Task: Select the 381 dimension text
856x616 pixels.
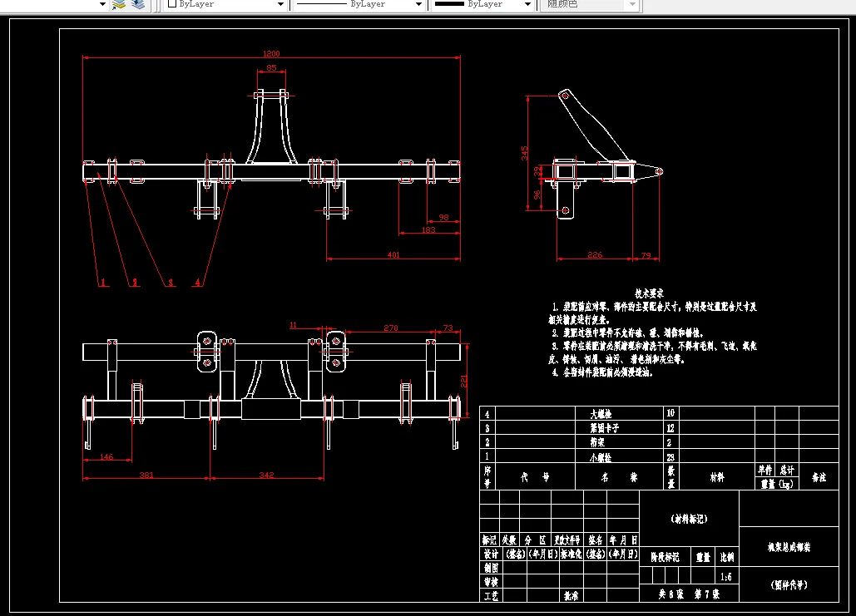Action: (146, 475)
